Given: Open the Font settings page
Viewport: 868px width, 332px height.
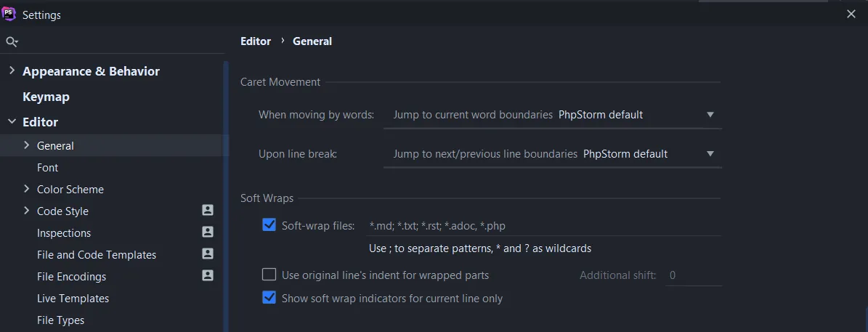Looking at the screenshot, I should [48, 168].
